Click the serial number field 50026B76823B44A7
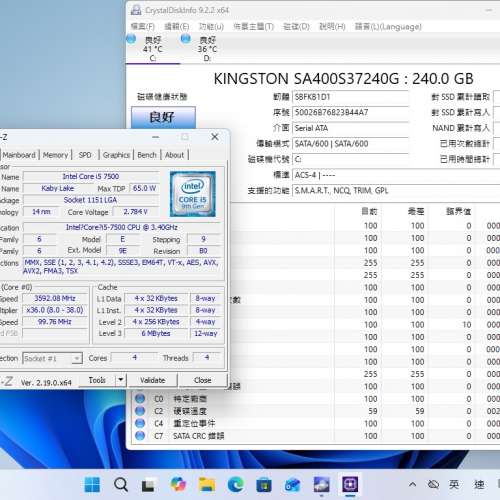This screenshot has width=500, height=500. [x=350, y=112]
